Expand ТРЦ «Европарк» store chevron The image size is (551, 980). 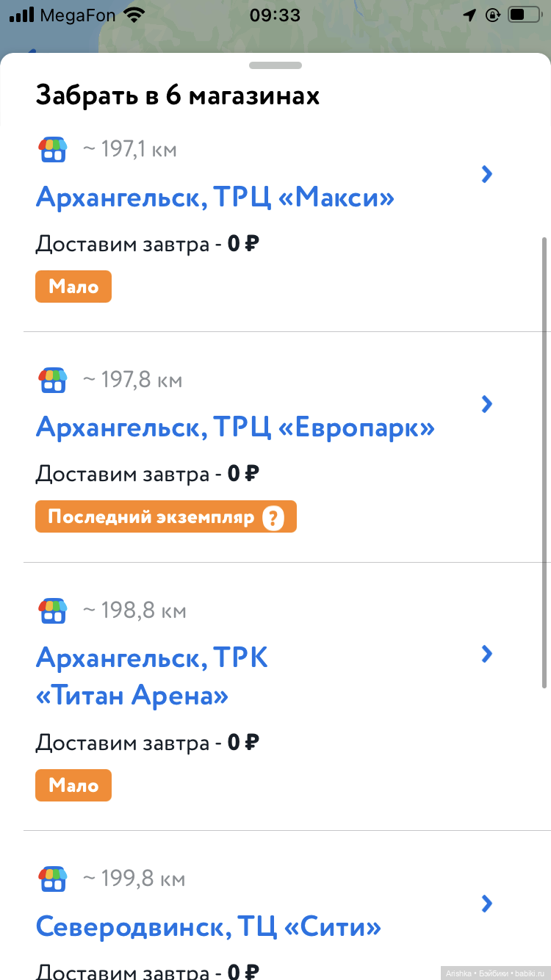pos(486,404)
